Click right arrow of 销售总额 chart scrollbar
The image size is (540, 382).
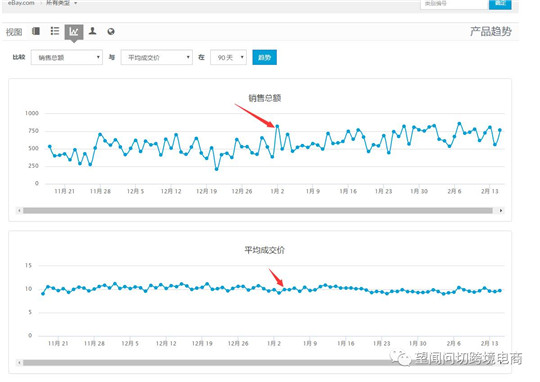(501, 210)
